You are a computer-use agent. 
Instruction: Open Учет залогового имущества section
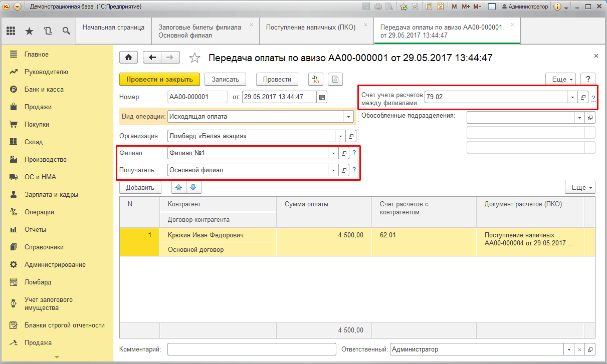click(x=49, y=303)
